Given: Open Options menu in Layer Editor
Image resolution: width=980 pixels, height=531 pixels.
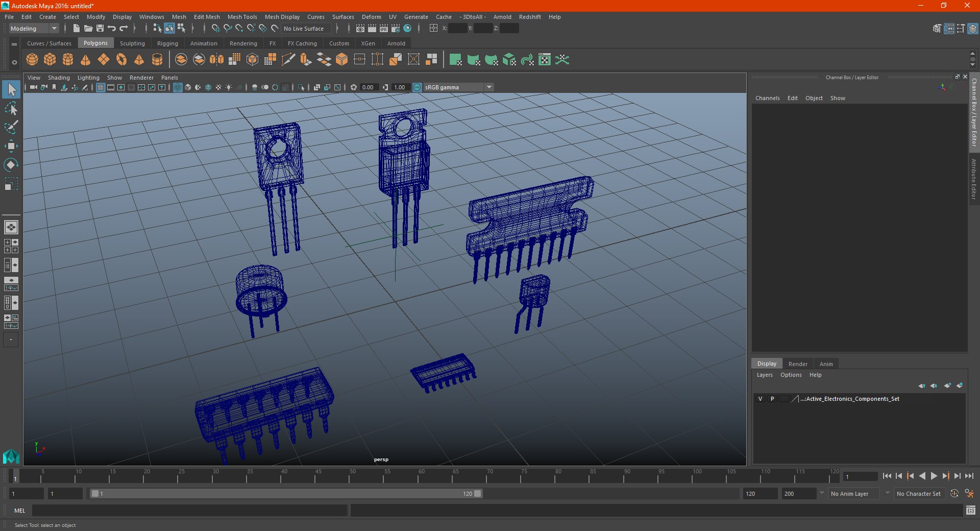Looking at the screenshot, I should pyautogui.click(x=791, y=375).
